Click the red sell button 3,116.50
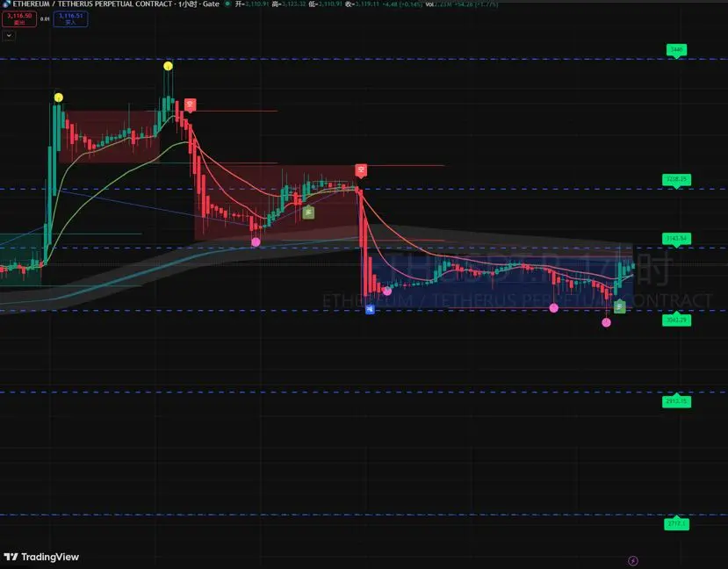 (19, 19)
